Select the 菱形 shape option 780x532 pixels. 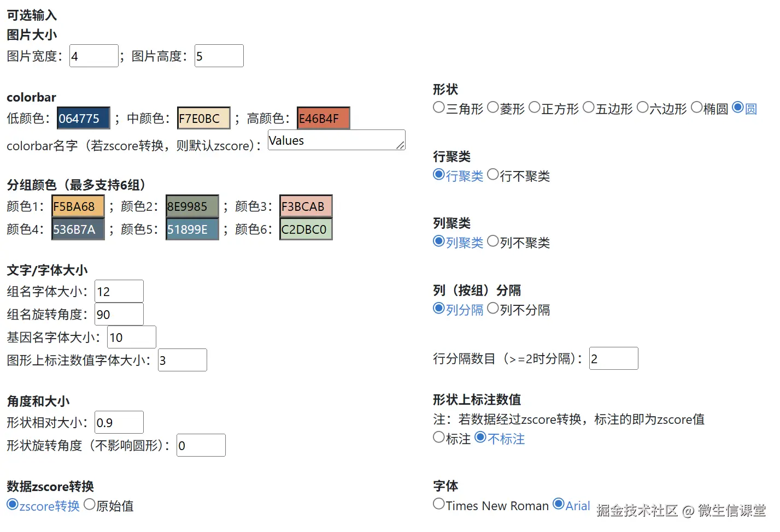493,108
